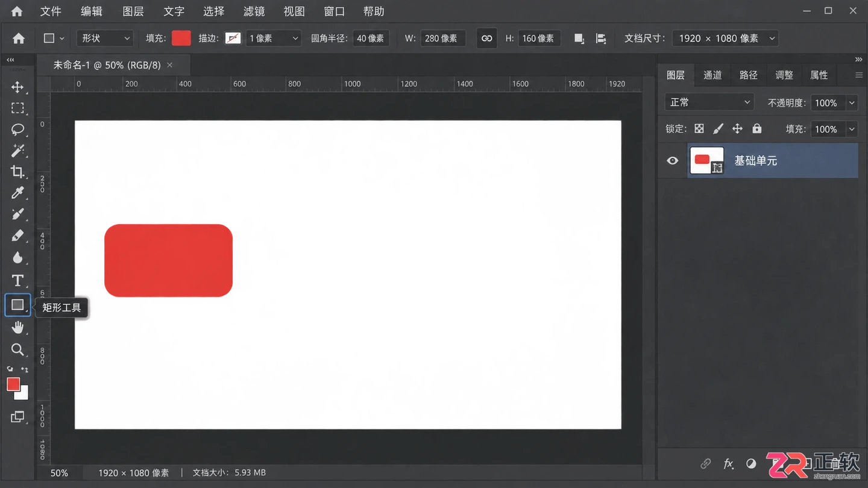Select the Blur drop tool
This screenshot has width=868, height=488.
[x=17, y=257]
